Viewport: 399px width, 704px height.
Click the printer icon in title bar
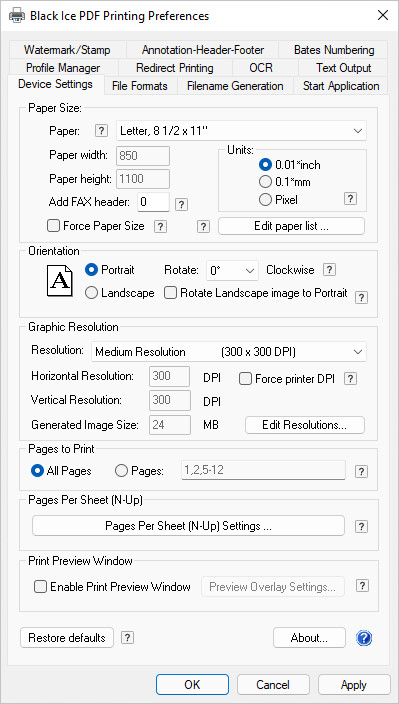[x=17, y=16]
